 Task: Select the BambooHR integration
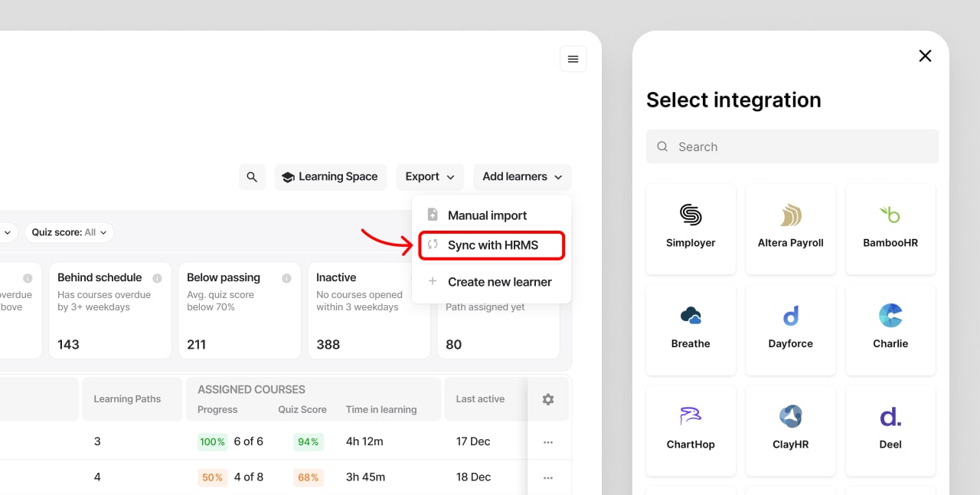(x=890, y=229)
